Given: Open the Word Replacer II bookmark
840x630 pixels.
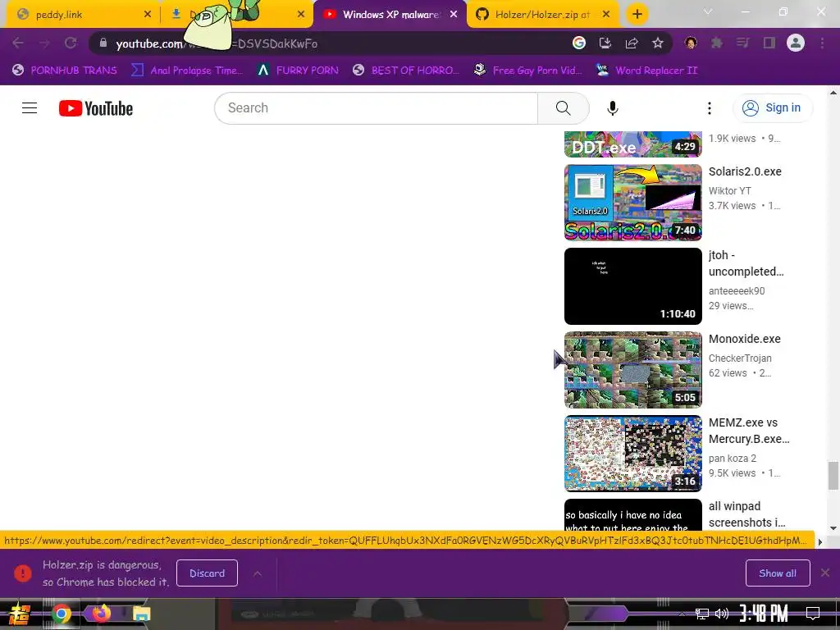Looking at the screenshot, I should [x=647, y=71].
